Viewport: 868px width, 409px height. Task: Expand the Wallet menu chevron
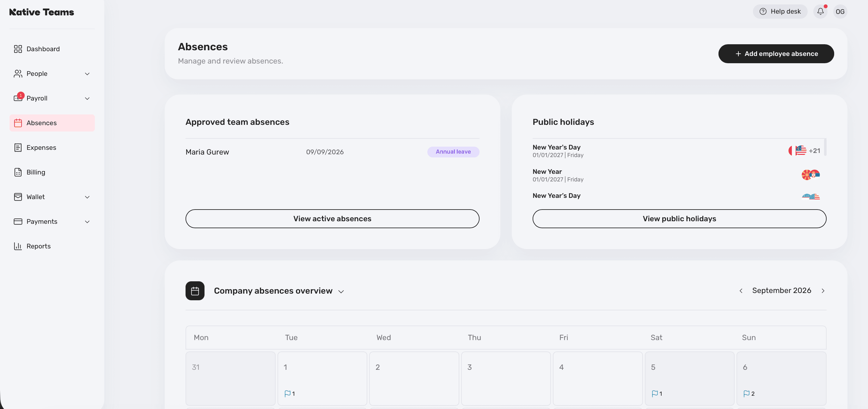pos(87,197)
